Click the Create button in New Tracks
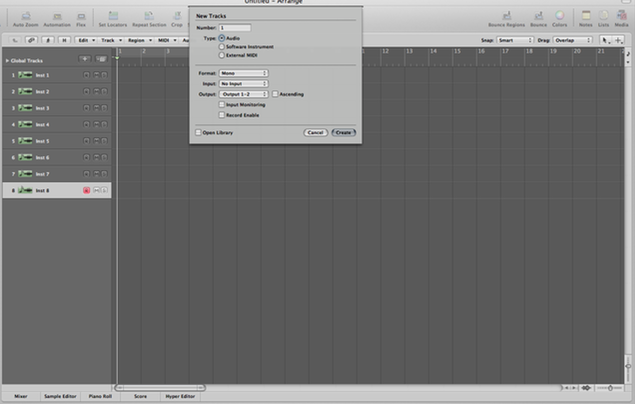Viewport: 635px width, 404px height. 343,132
